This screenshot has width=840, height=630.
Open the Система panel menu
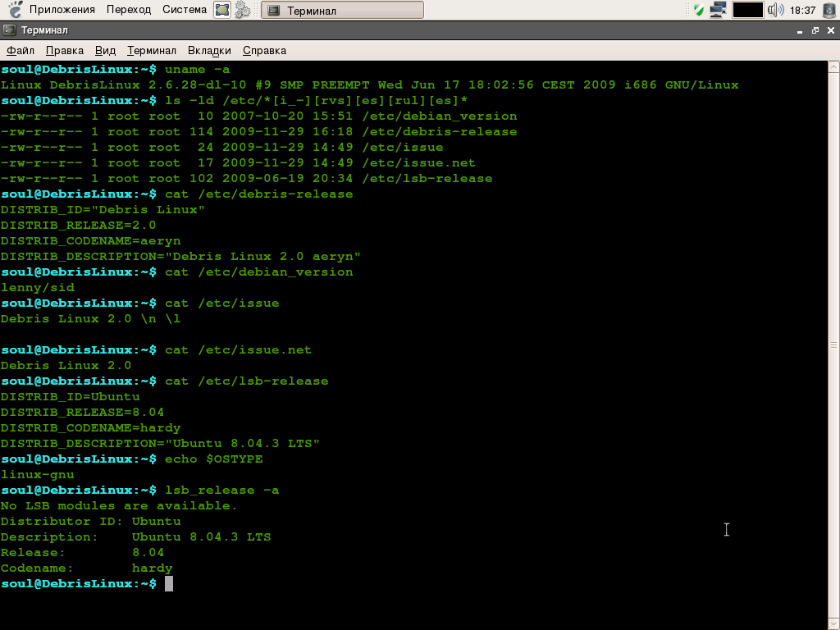tap(185, 10)
